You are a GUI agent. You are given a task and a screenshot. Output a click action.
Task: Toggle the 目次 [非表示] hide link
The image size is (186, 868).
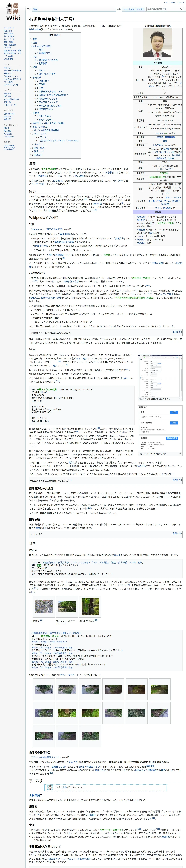click(x=57, y=35)
